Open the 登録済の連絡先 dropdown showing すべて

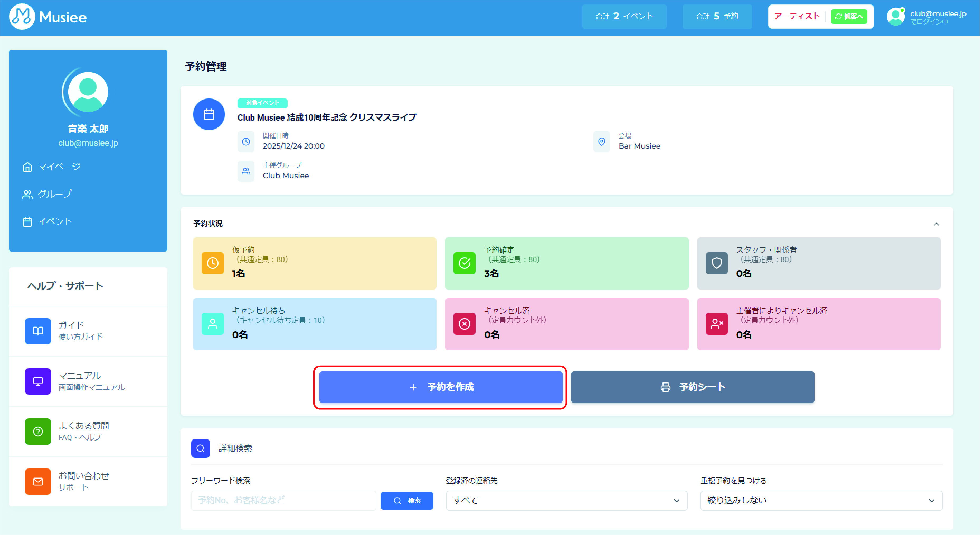coord(566,500)
